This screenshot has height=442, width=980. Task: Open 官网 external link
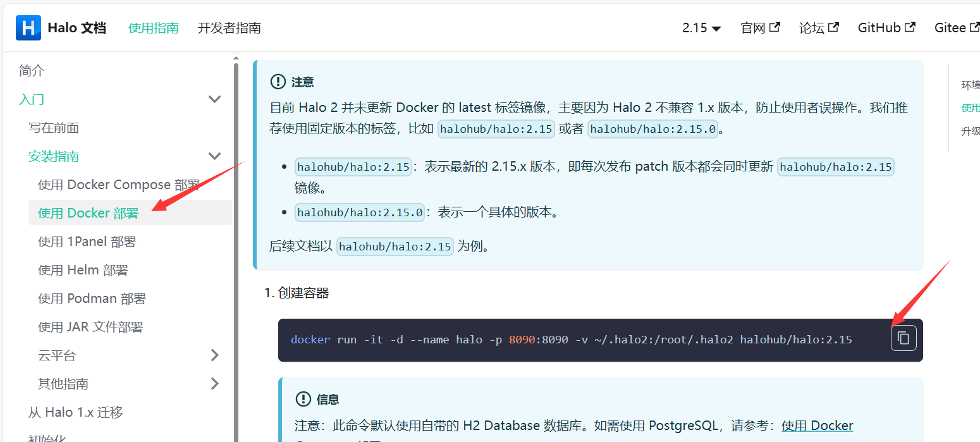click(760, 28)
